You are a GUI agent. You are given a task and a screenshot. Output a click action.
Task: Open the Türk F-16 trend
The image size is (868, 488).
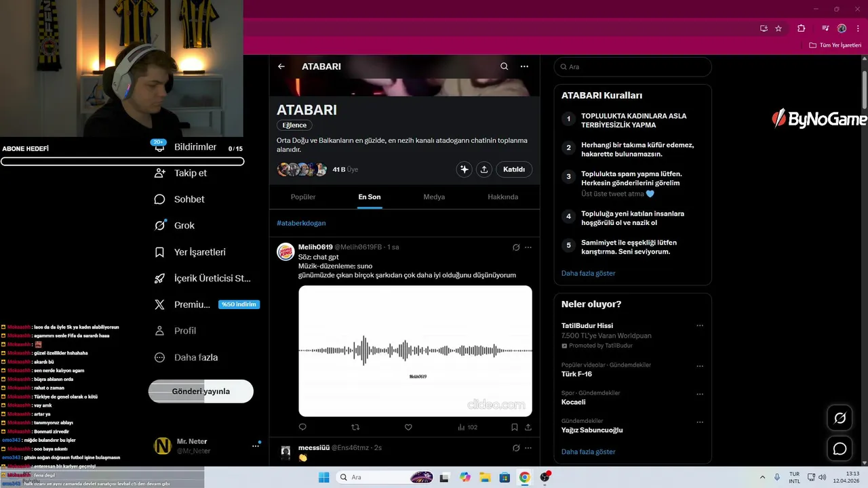(576, 374)
